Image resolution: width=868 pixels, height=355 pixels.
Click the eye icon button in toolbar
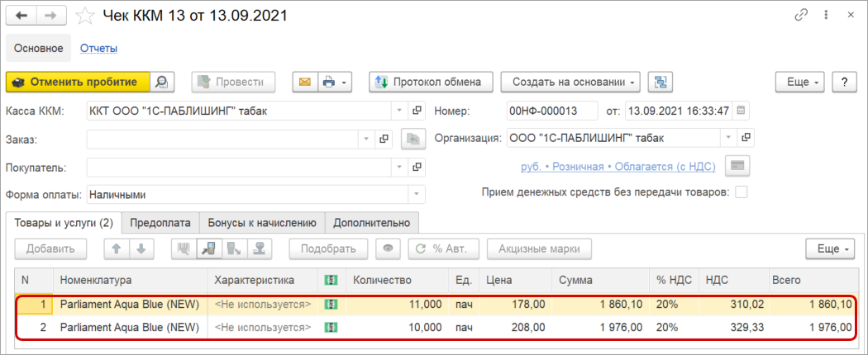388,248
